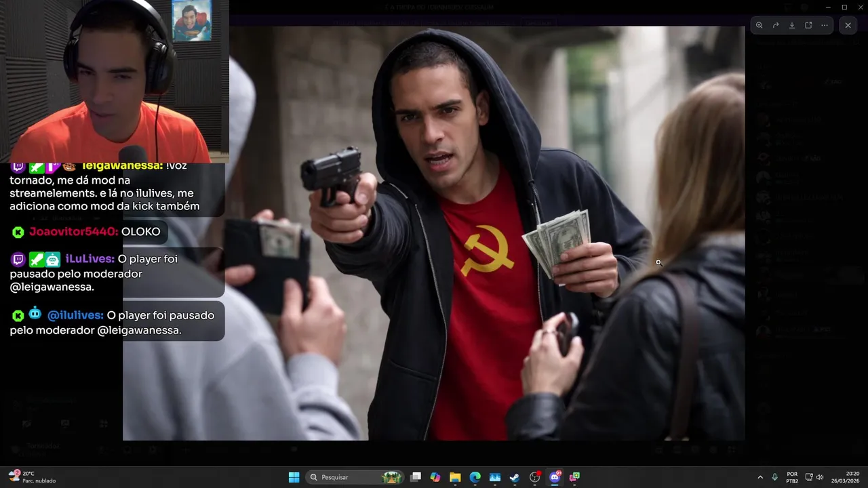The width and height of the screenshot is (868, 488).
Task: Click the network icon in system tray
Action: [809, 477]
